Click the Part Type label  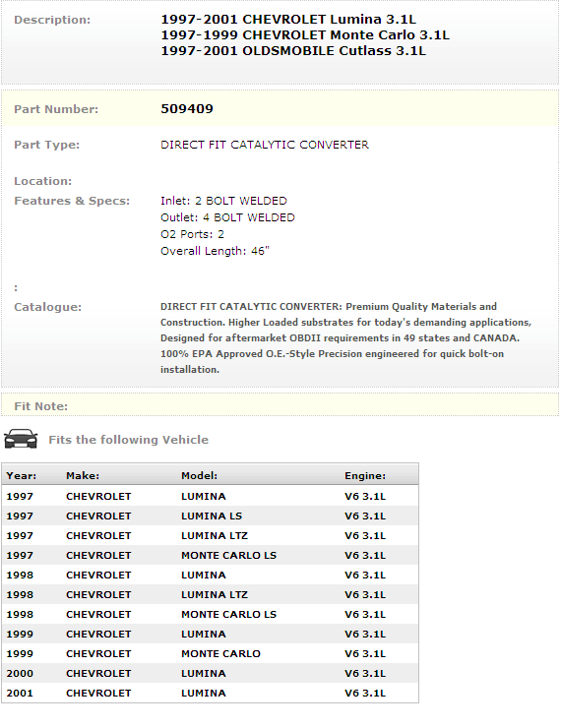(47, 145)
